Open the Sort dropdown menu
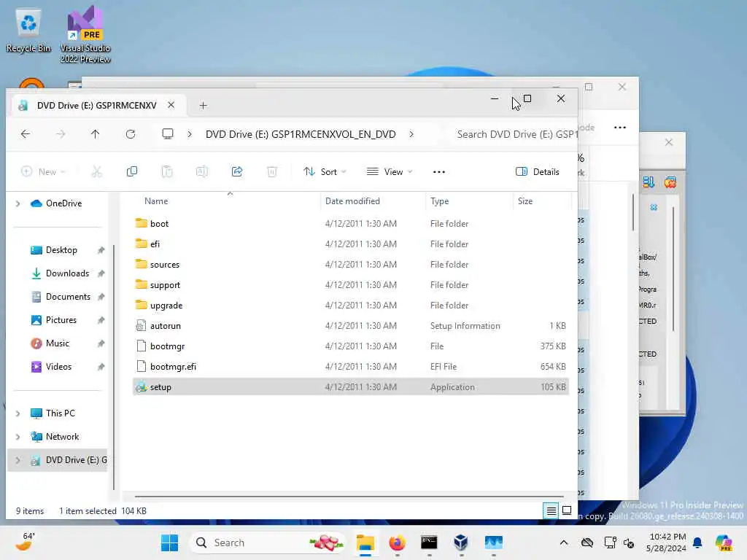Image resolution: width=747 pixels, height=560 pixels. pos(325,172)
